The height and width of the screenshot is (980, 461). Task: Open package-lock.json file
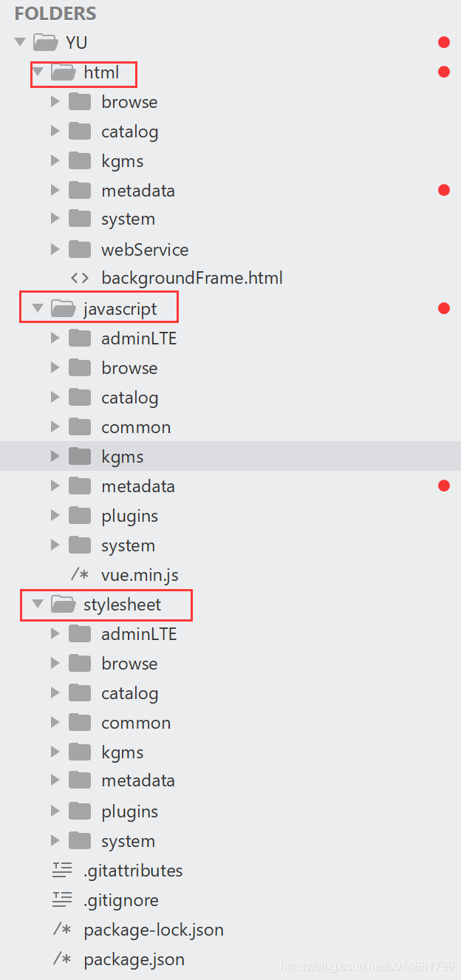154,930
